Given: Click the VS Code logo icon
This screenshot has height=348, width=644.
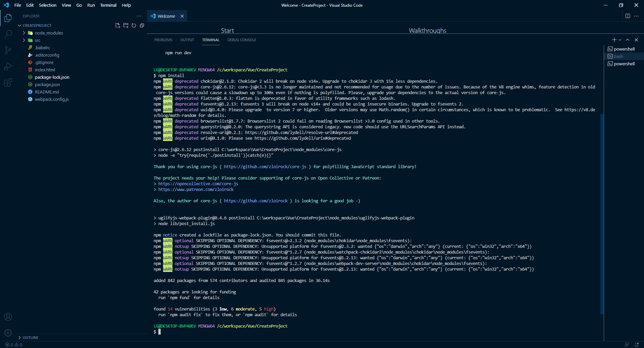Looking at the screenshot, I should (x=6, y=5).
